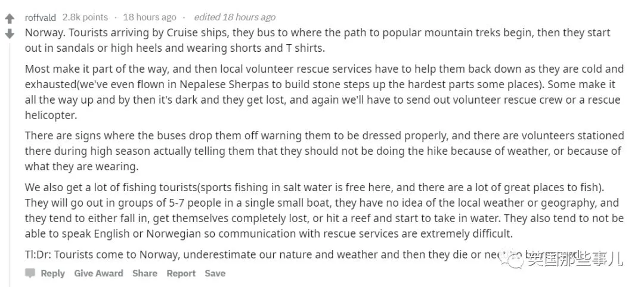This screenshot has height=287, width=644.
Task: Save the comment
Action: coord(215,273)
